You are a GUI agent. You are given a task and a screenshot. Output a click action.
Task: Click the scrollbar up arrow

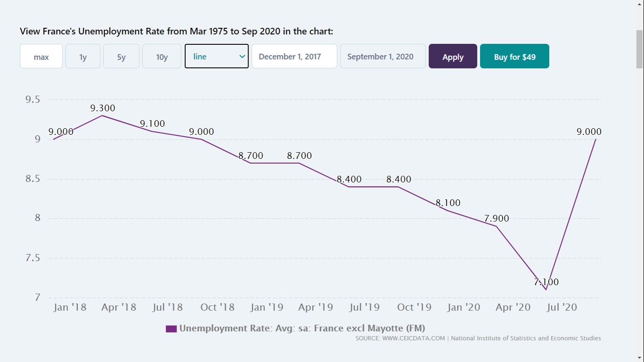click(640, 4)
